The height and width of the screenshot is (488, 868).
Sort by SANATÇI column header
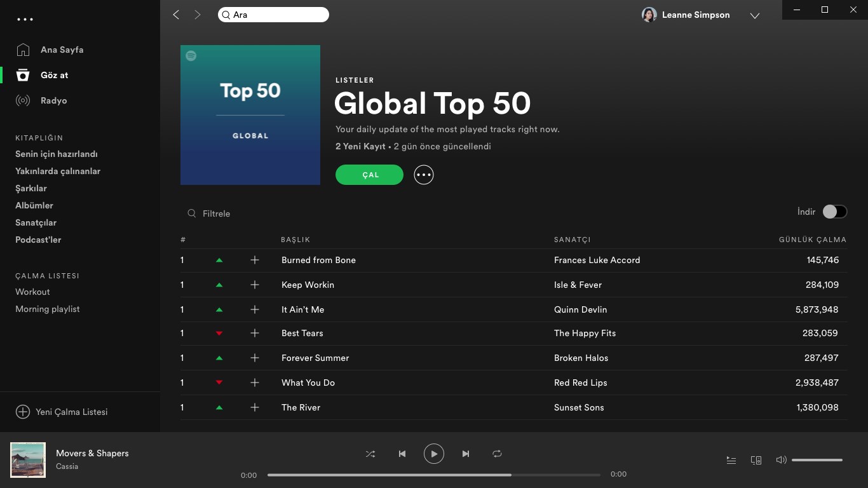click(x=573, y=240)
